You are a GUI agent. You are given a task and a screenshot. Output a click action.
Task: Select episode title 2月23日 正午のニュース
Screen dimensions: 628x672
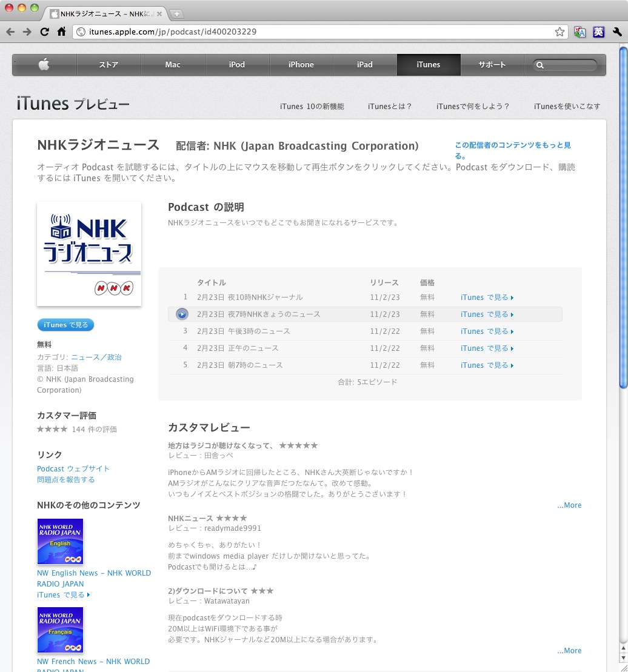point(238,348)
